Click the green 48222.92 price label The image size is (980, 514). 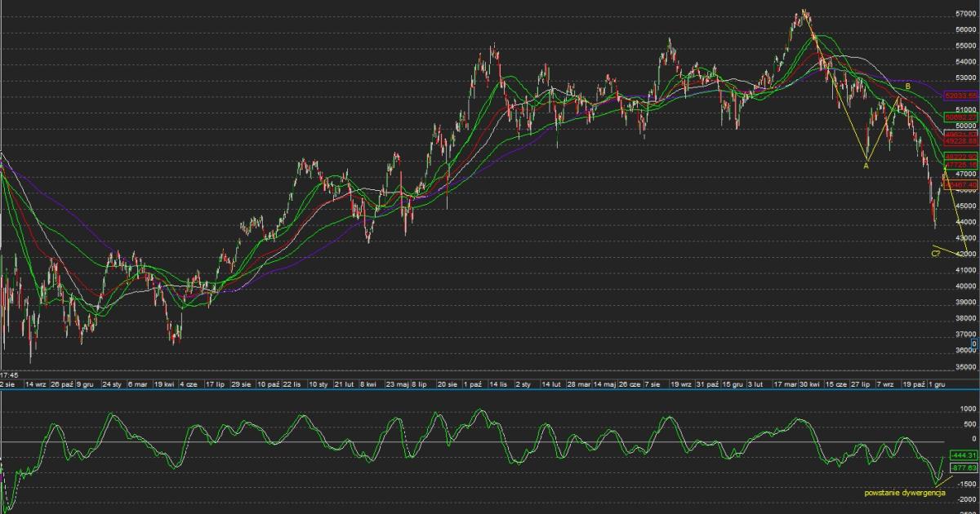[960, 156]
